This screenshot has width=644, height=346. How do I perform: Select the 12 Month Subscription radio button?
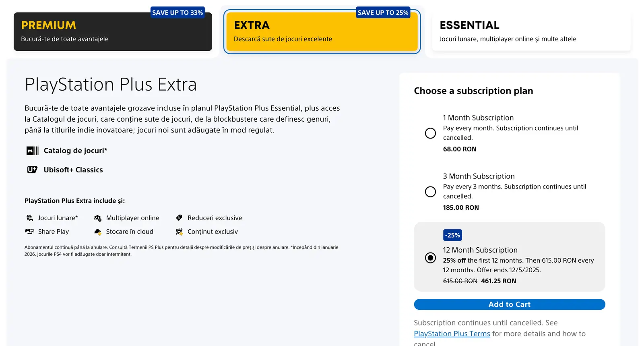pos(430,258)
